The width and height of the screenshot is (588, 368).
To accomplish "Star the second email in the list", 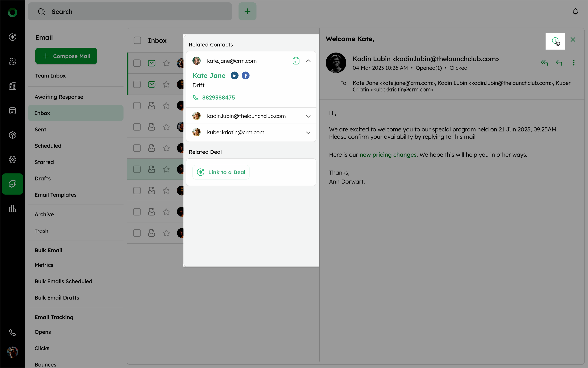I will click(166, 85).
